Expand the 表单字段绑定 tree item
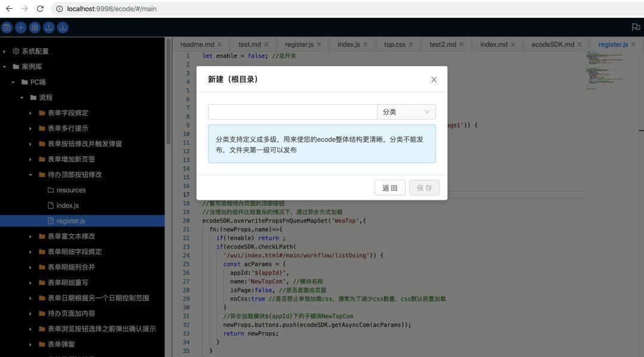The width and height of the screenshot is (644, 357). (30, 113)
